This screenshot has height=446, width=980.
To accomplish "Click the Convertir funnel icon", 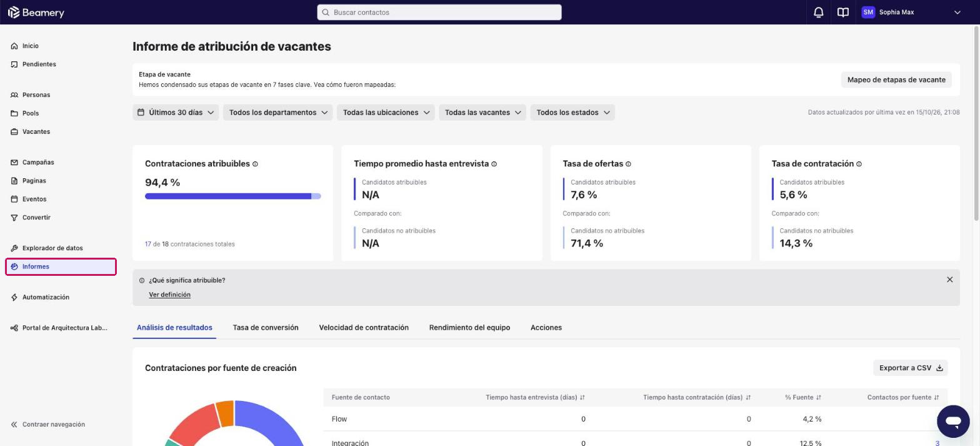I will click(14, 218).
